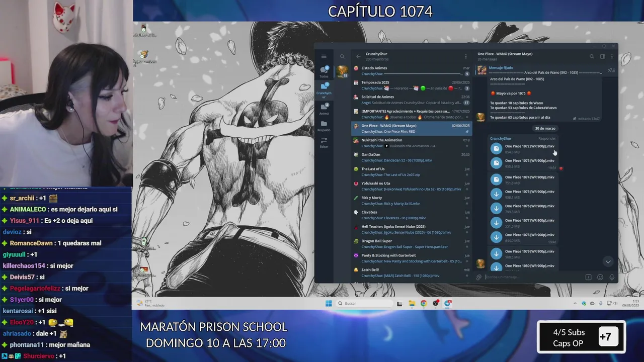This screenshot has width=644, height=362.
Task: Open the CrunchyShur group avatar in the sidebar
Action: click(x=342, y=72)
